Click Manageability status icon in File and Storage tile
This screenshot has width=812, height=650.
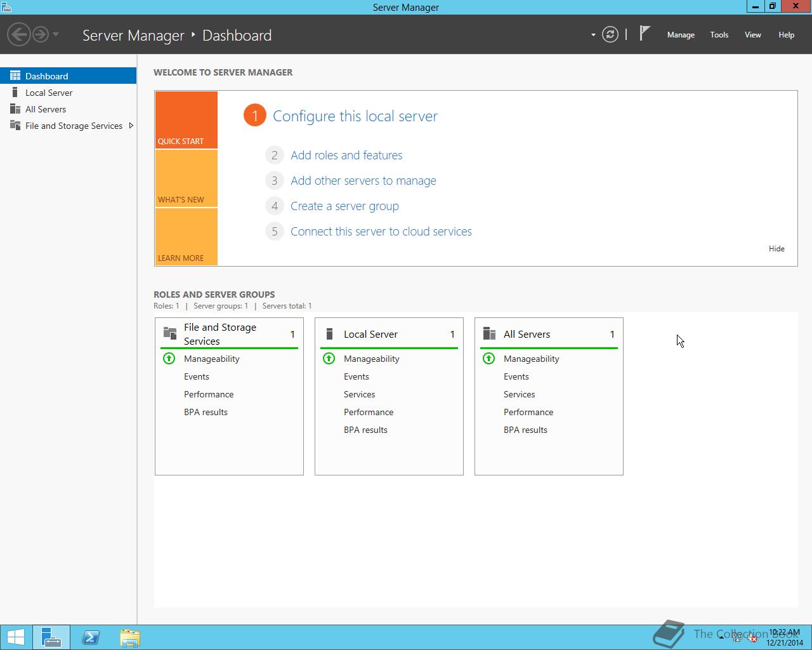tap(169, 359)
